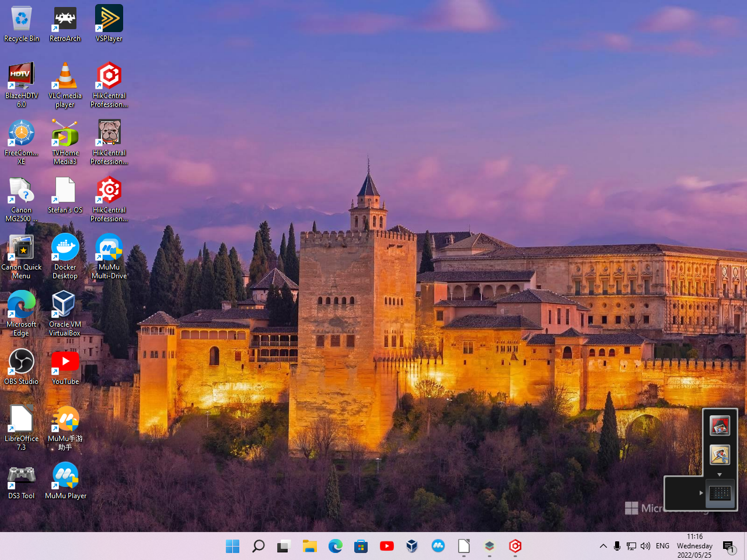The image size is (747, 560).
Task: Select the VSPlayer desktop icon
Action: click(109, 20)
